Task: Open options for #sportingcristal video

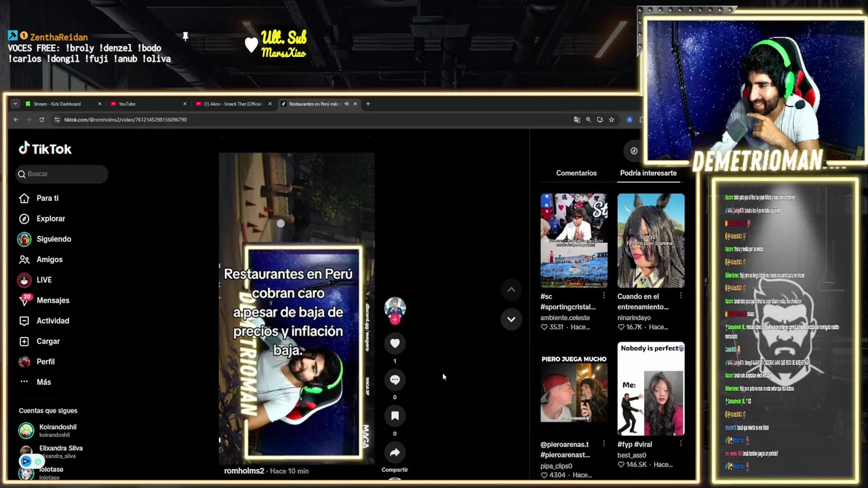Action: tap(604, 296)
